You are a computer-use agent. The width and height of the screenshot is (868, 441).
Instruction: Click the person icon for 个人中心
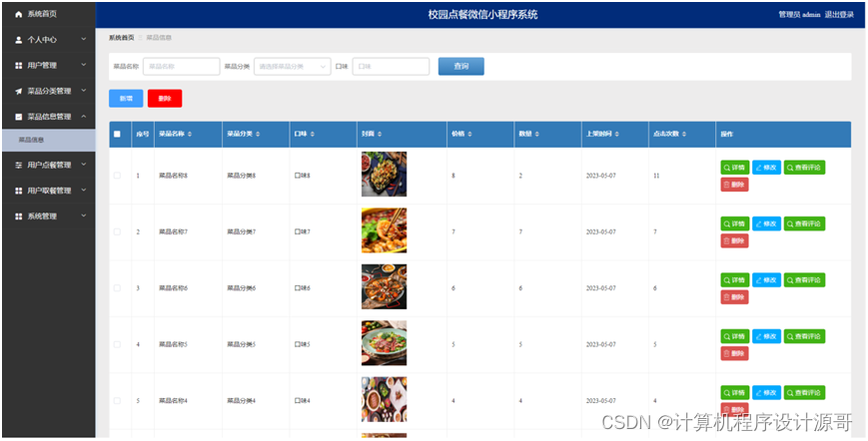pyautogui.click(x=19, y=40)
